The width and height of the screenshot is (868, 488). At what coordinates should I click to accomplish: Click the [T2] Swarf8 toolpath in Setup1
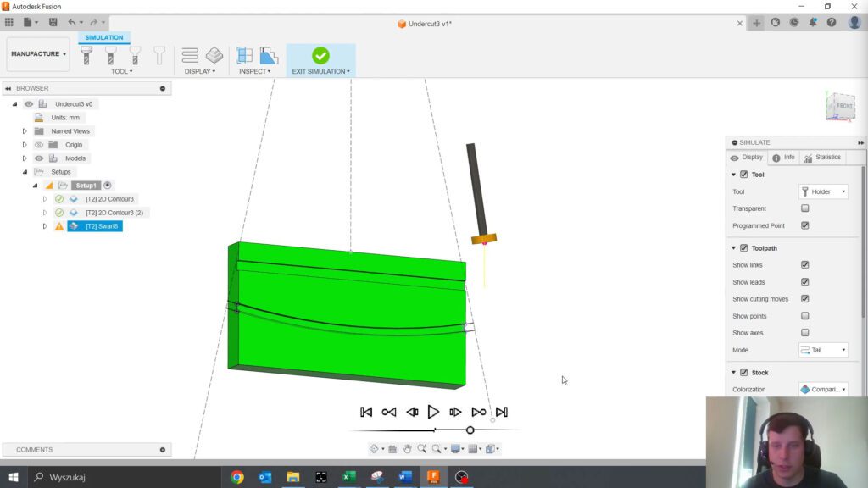pyautogui.click(x=100, y=225)
